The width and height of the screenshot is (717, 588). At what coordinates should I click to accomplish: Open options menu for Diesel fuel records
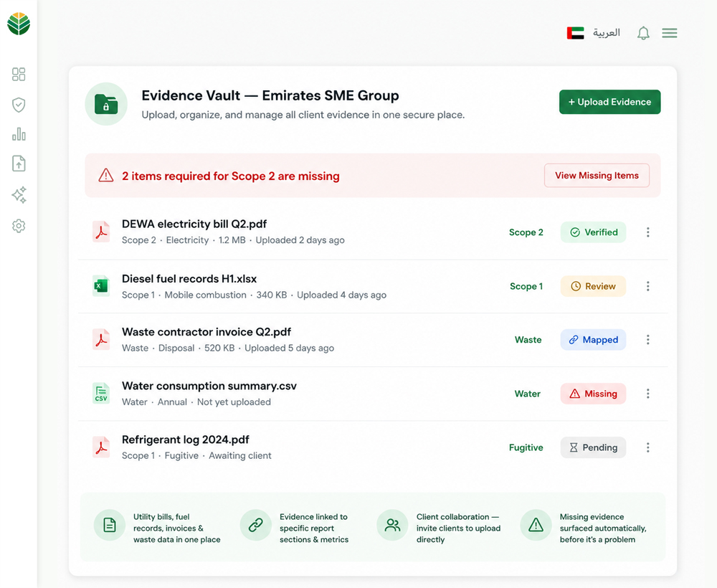pos(648,286)
